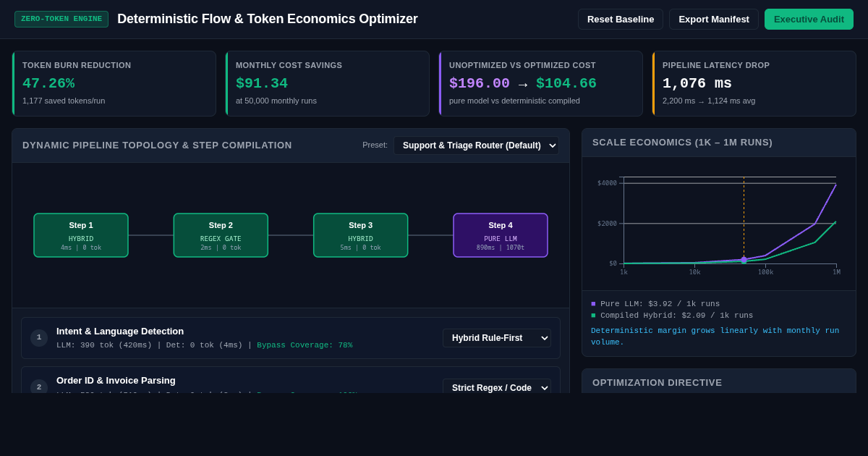This screenshot has height=456, width=868.
Task: Click the 'Compiled Hybrid: $2.09 / 1k runs' legend text
Action: (676, 316)
